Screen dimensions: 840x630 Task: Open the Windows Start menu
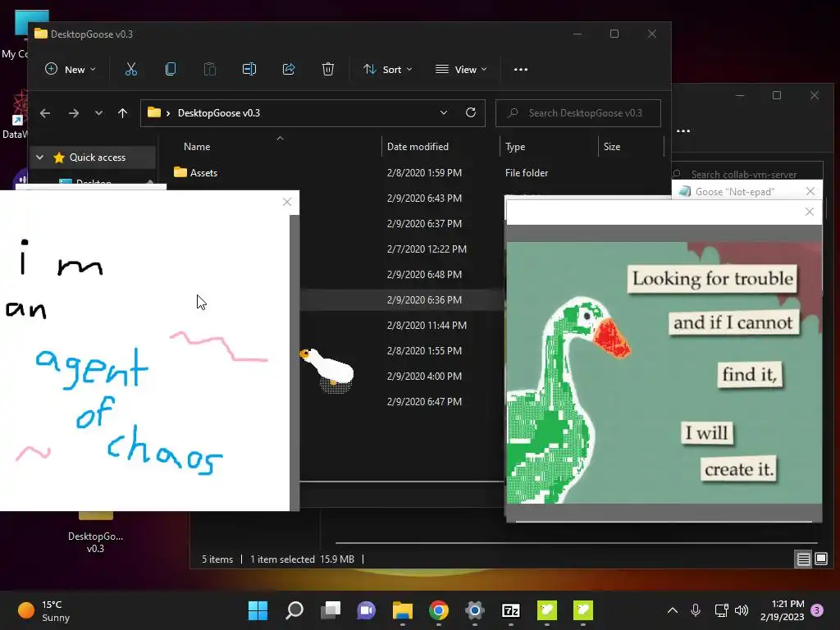click(x=258, y=610)
